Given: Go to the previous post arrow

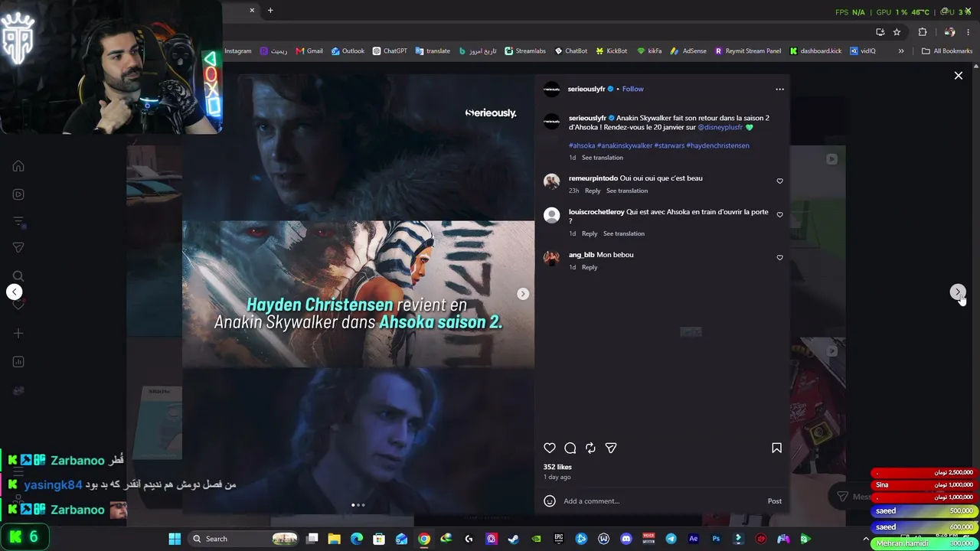Looking at the screenshot, I should (x=14, y=292).
